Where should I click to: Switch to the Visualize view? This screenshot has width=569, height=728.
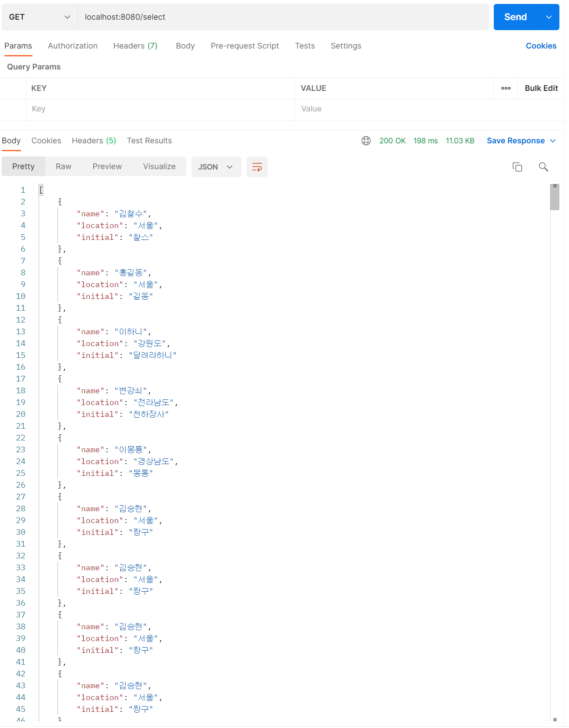click(159, 166)
